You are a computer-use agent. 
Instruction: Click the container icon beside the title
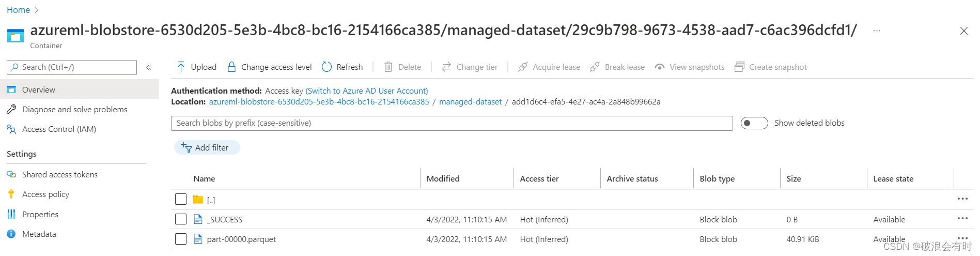tap(15, 36)
